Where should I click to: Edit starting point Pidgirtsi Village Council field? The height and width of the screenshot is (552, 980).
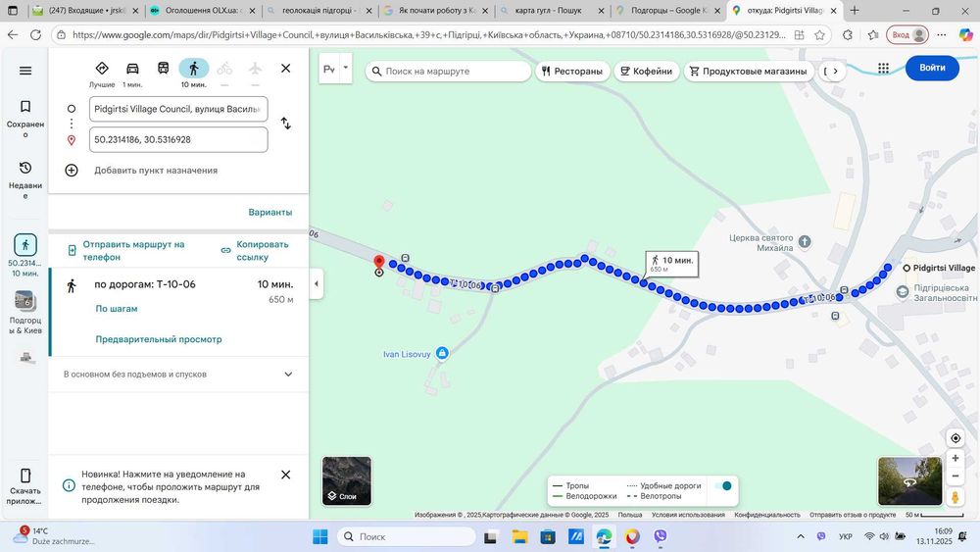tap(178, 109)
